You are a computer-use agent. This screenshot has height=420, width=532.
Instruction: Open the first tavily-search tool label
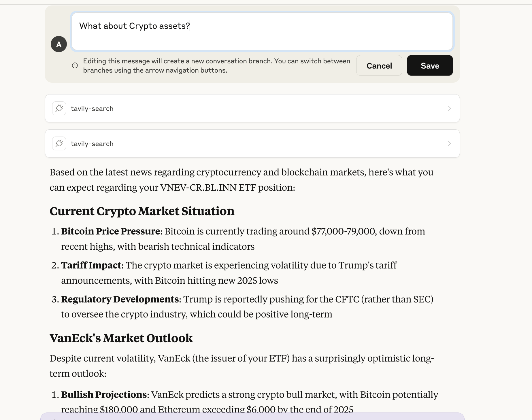point(92,109)
